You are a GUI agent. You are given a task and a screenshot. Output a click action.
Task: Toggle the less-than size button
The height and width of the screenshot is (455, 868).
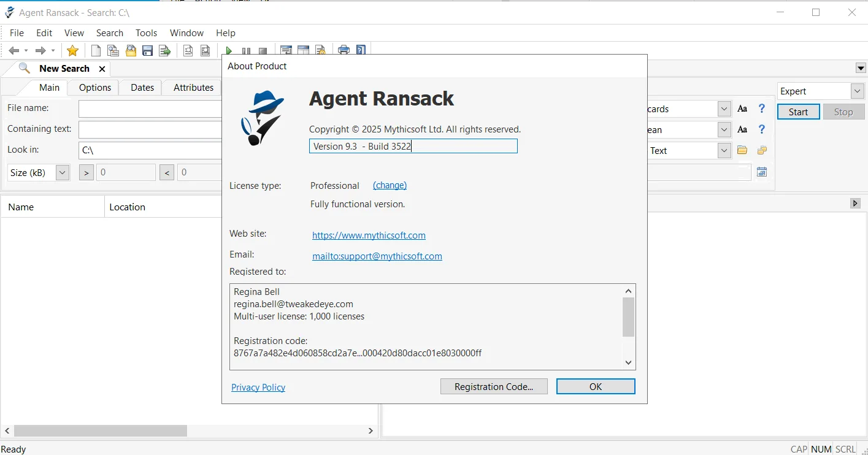pos(167,173)
